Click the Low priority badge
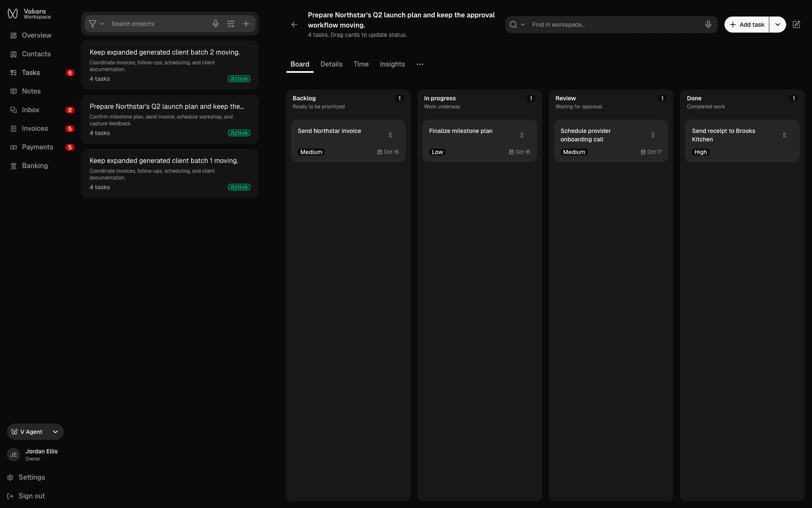The width and height of the screenshot is (812, 508). coord(437,152)
